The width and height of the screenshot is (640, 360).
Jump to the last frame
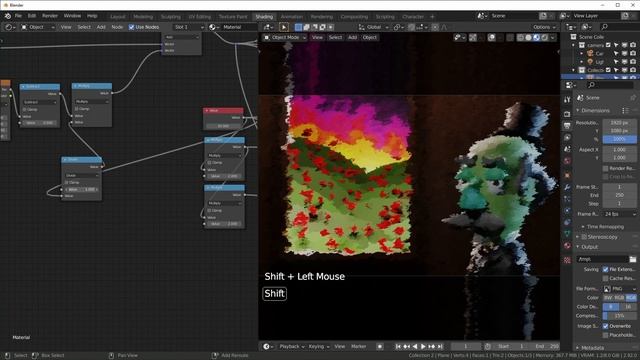pos(440,347)
